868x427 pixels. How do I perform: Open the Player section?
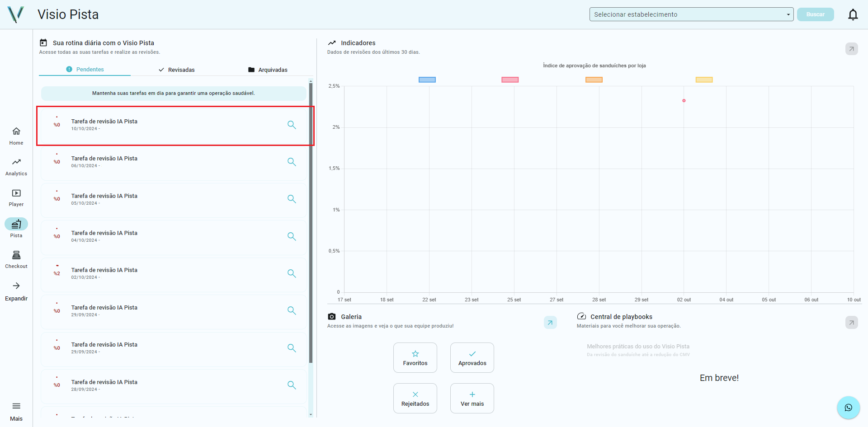click(16, 198)
